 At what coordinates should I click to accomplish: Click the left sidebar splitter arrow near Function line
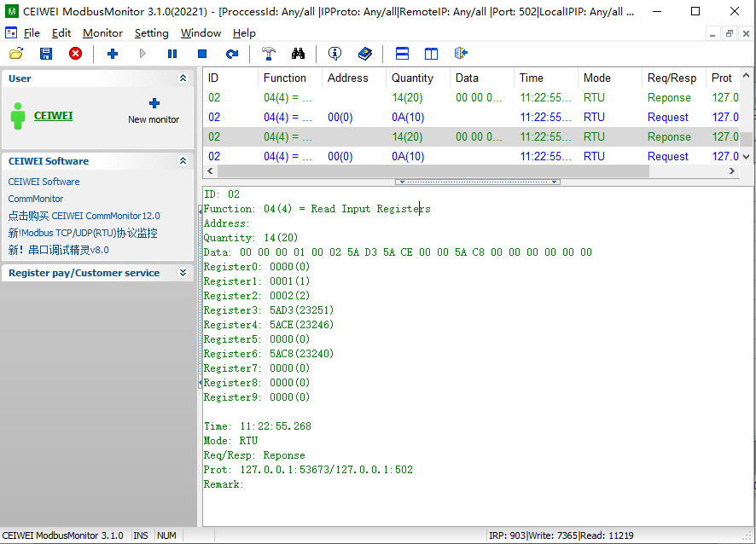click(x=200, y=211)
